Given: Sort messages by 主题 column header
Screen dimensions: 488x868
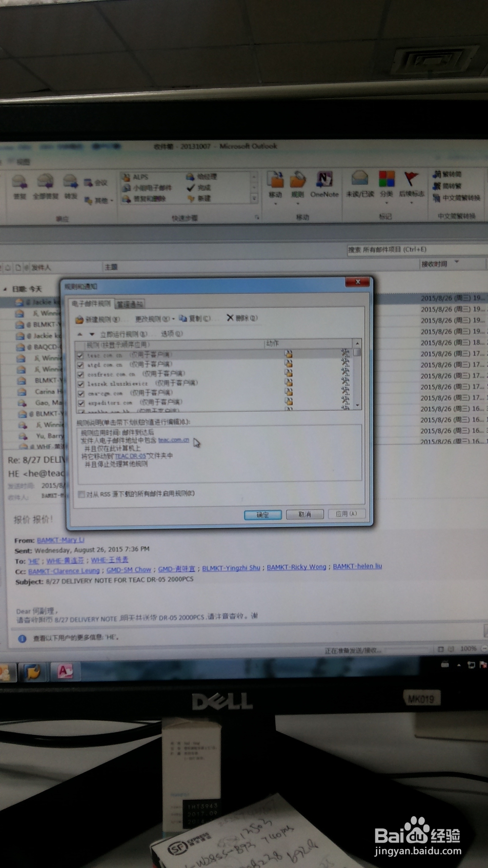Looking at the screenshot, I should 111,267.
